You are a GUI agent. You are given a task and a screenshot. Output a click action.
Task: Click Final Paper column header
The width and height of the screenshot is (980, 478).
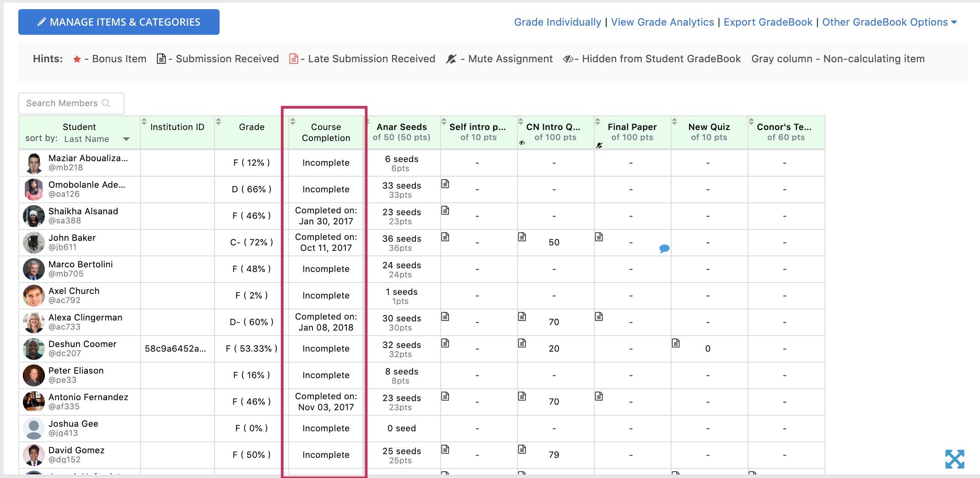click(632, 132)
